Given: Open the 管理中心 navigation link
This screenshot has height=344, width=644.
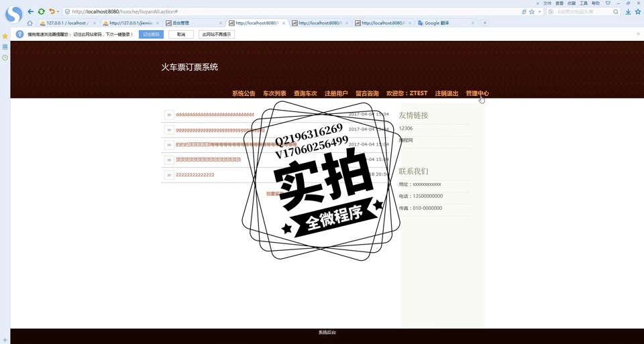Looking at the screenshot, I should pos(477,93).
